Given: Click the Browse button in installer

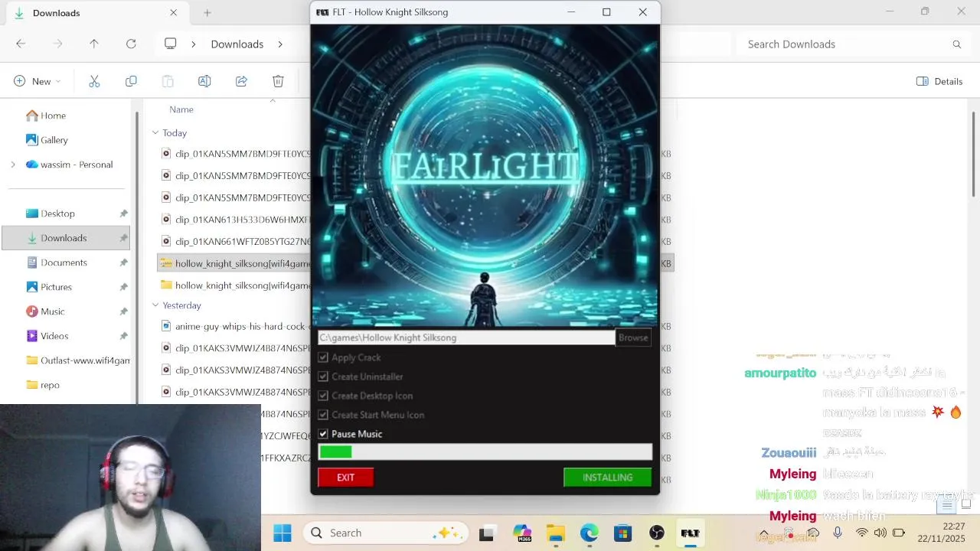Looking at the screenshot, I should pyautogui.click(x=633, y=337).
